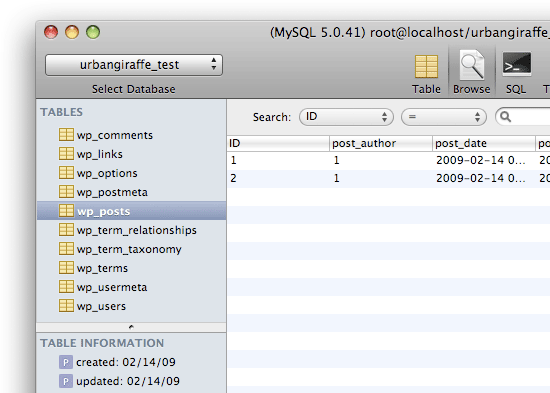Click the magnifier icon in search box
Image resolution: width=550 pixels, height=393 pixels.
(x=505, y=116)
